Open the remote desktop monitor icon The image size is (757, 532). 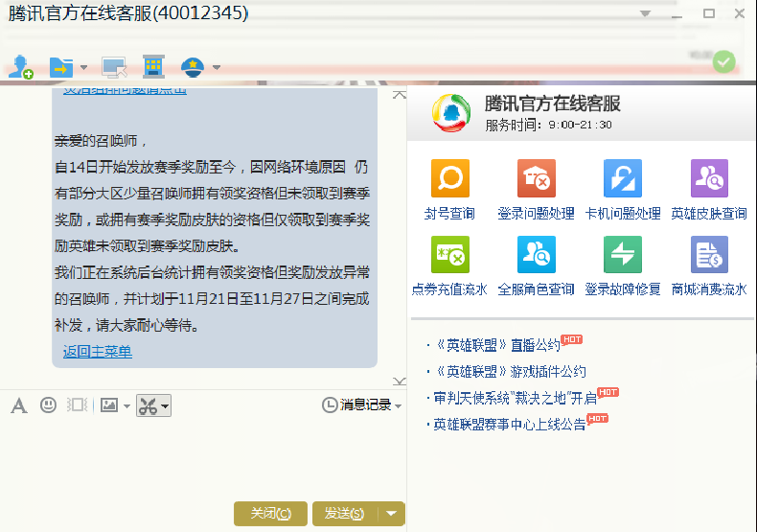114,67
